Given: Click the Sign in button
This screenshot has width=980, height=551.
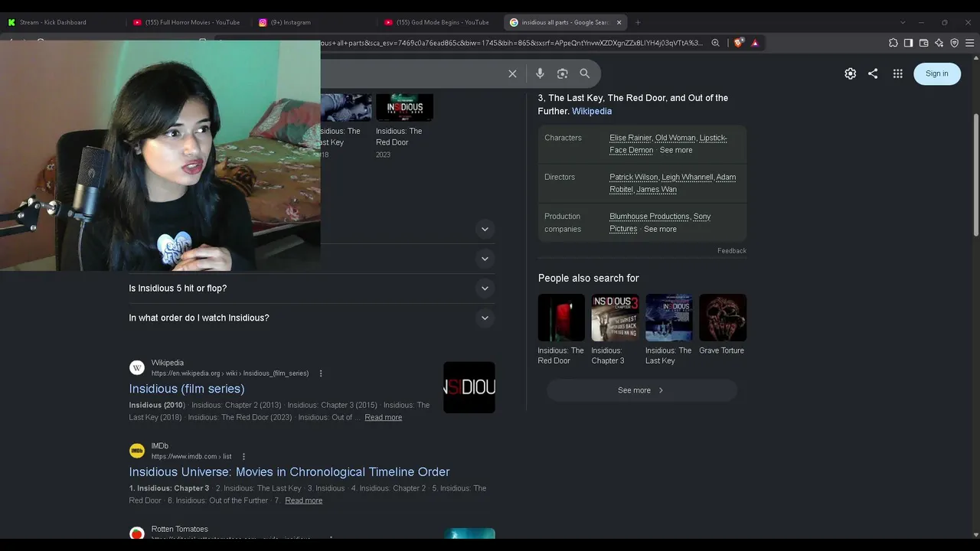Looking at the screenshot, I should (x=937, y=73).
